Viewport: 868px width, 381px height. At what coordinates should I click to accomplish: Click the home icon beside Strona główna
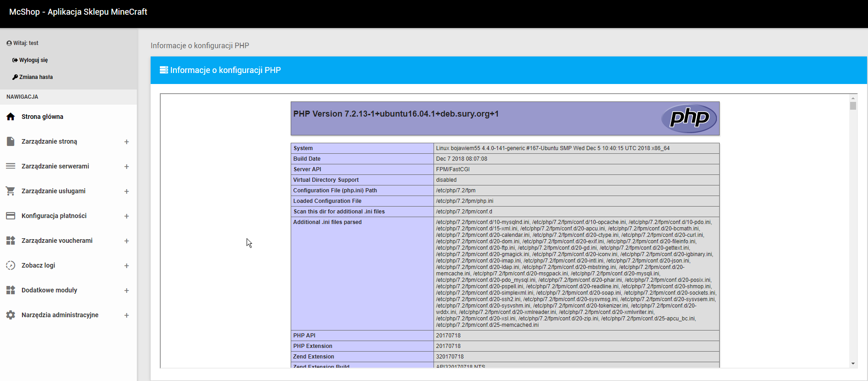click(x=11, y=117)
